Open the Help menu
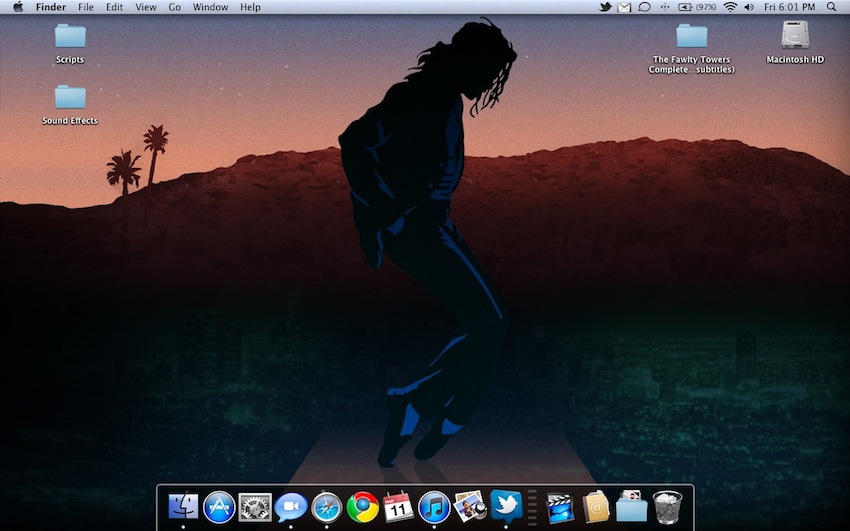This screenshot has width=850, height=531. pyautogui.click(x=250, y=7)
